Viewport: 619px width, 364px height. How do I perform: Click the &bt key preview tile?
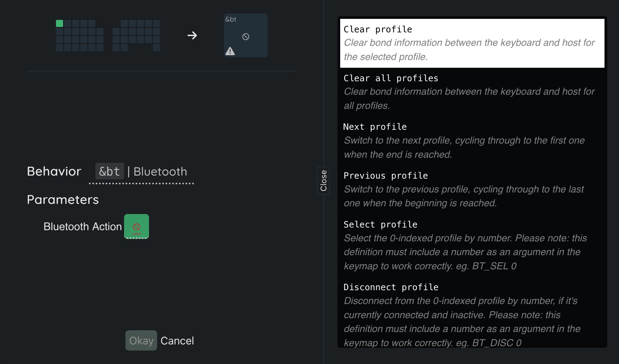[246, 35]
